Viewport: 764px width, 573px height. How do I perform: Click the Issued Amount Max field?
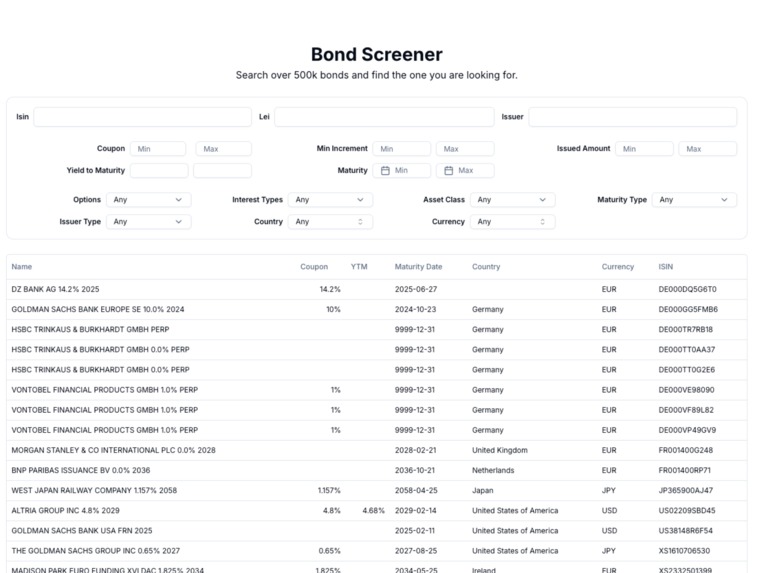[x=707, y=149]
